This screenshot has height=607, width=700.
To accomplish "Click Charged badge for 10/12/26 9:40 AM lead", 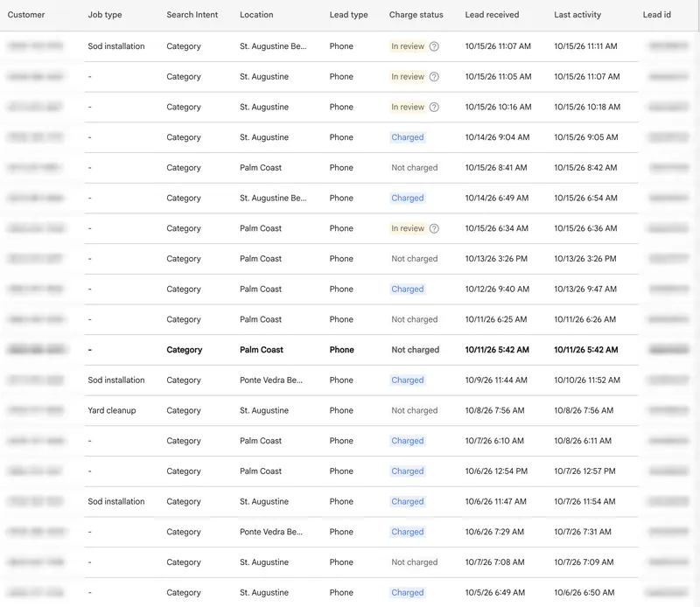I will [x=407, y=290].
